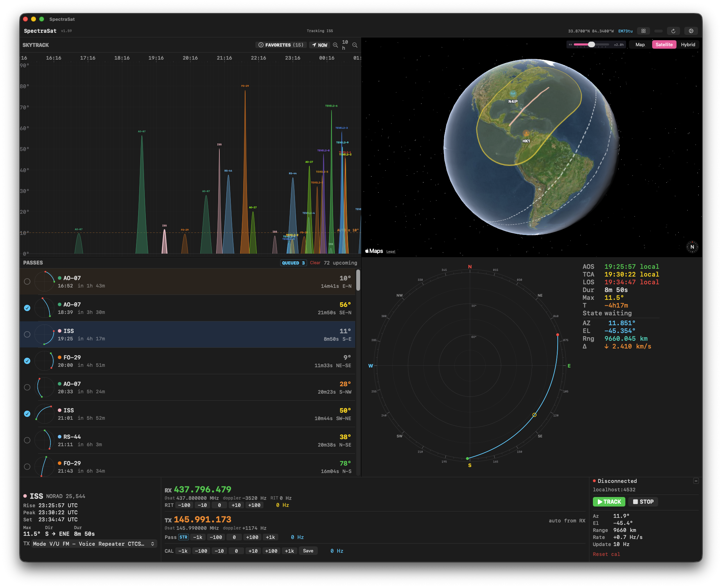Switch map view to Map
This screenshot has height=588, width=722.
coord(640,45)
